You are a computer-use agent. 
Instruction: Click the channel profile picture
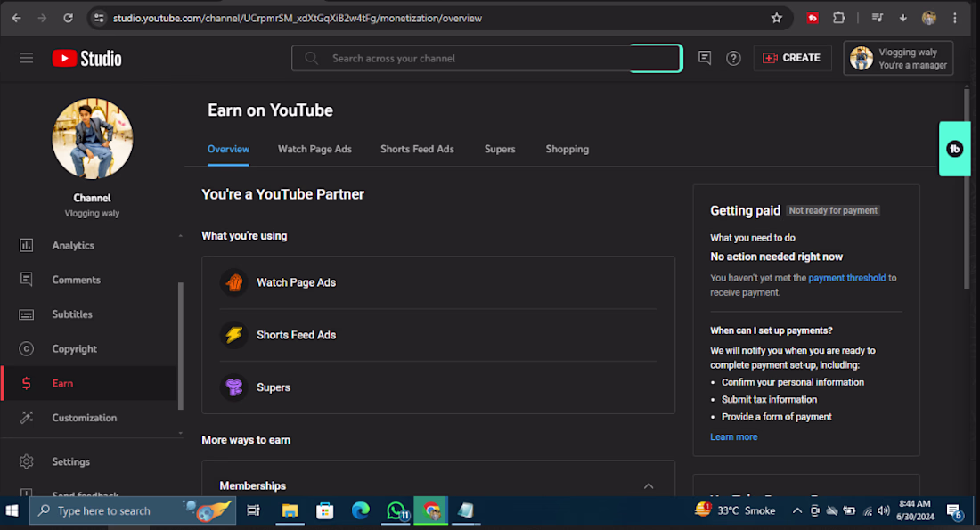coord(93,138)
